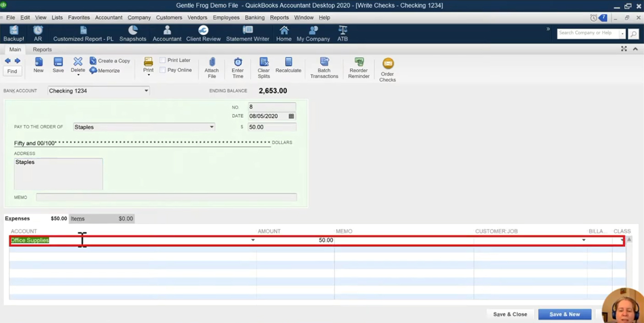Select the Expenses tab

click(x=36, y=219)
